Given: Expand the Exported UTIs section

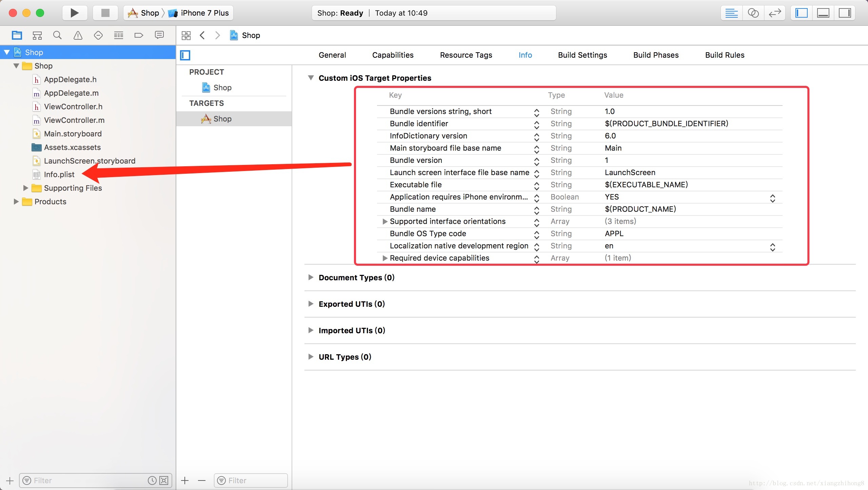Looking at the screenshot, I should [311, 304].
